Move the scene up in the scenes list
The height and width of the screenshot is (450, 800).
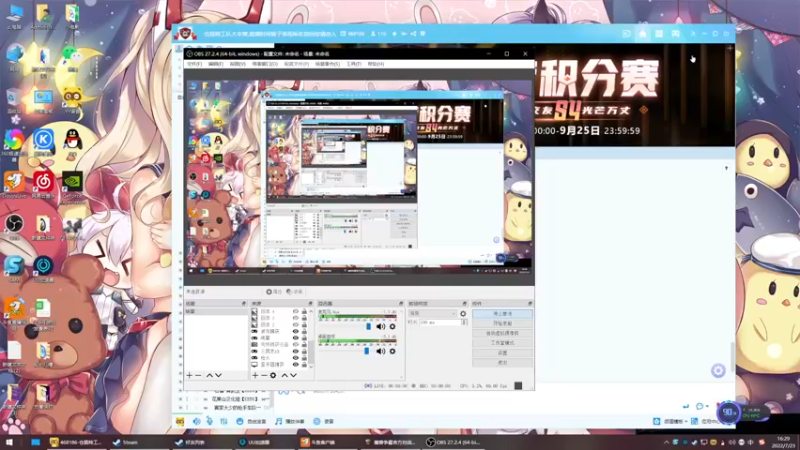click(209, 376)
